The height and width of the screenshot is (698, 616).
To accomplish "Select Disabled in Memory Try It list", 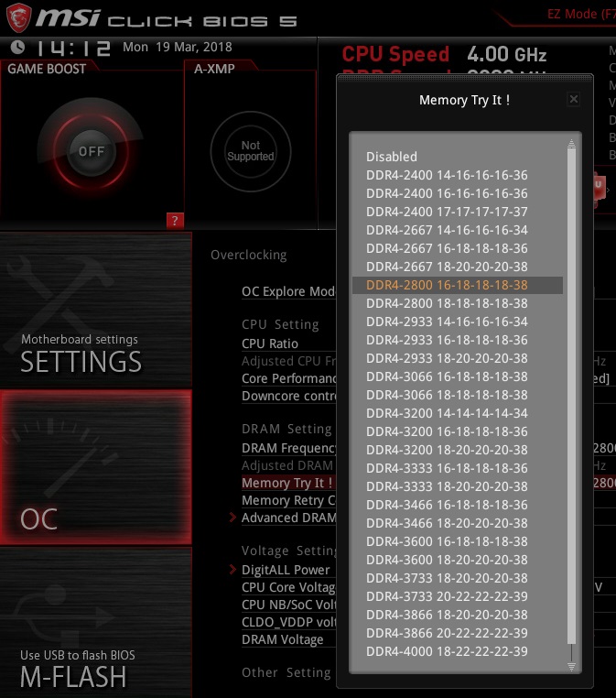I will (392, 157).
